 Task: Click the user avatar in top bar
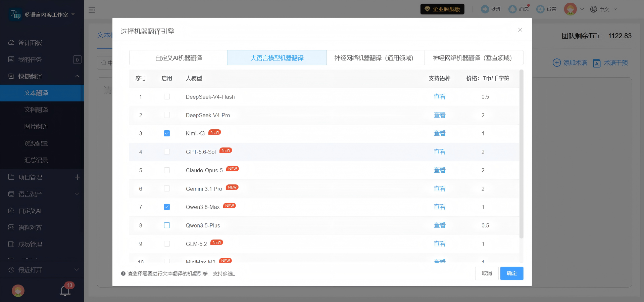(571, 9)
